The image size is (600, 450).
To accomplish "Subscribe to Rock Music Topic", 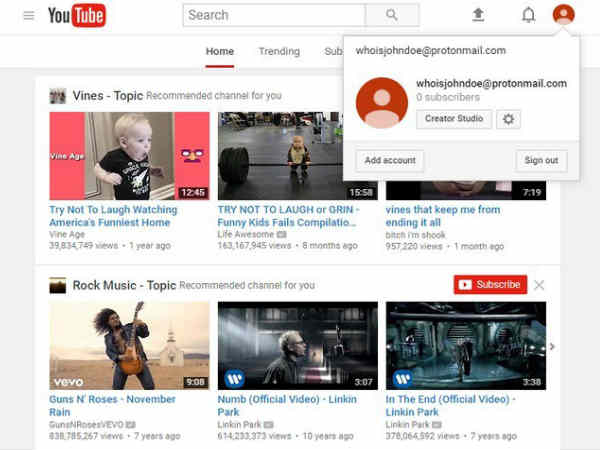I will 490,285.
